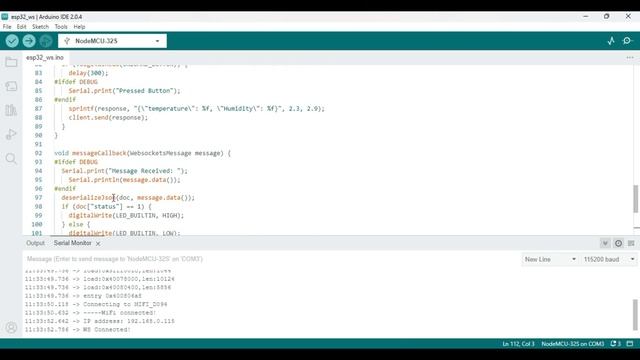This screenshot has width=640, height=360.
Task: Minimize the Arduino IDE window
Action: [x=586, y=16]
